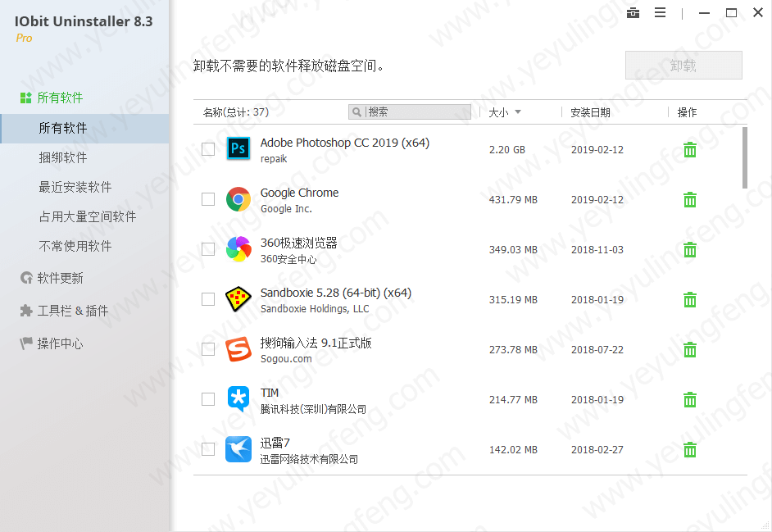
Task: Open the 最近安装软件 sidebar item
Action: [75, 187]
